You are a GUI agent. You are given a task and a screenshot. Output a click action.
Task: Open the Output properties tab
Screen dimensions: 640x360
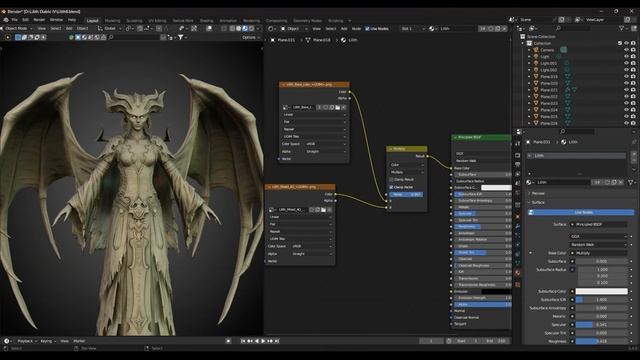coord(518,165)
